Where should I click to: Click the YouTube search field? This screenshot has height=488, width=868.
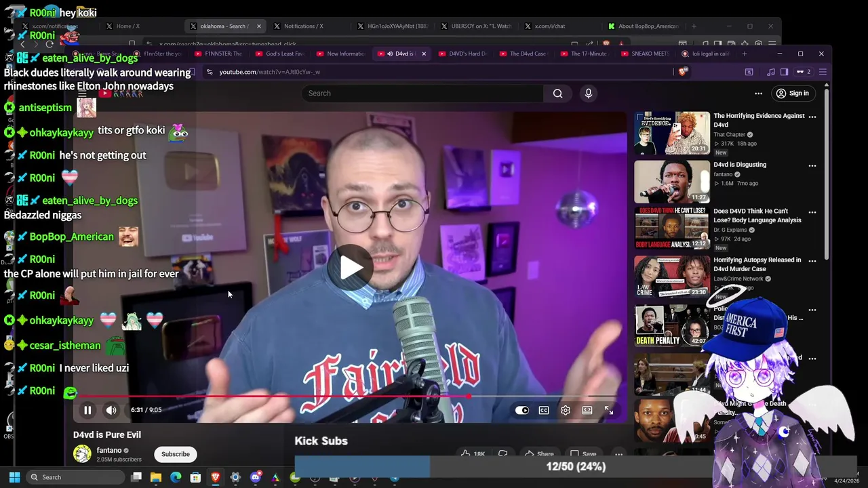[422, 94]
